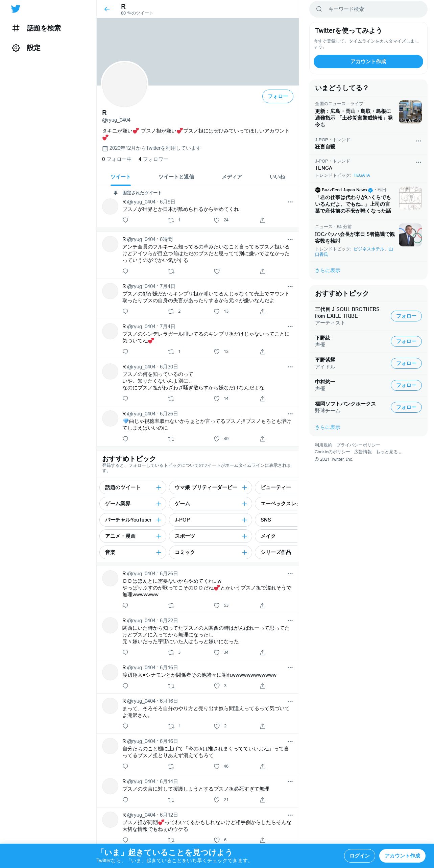
Task: Share the pinned 6月9日 tweet
Action: click(x=263, y=220)
